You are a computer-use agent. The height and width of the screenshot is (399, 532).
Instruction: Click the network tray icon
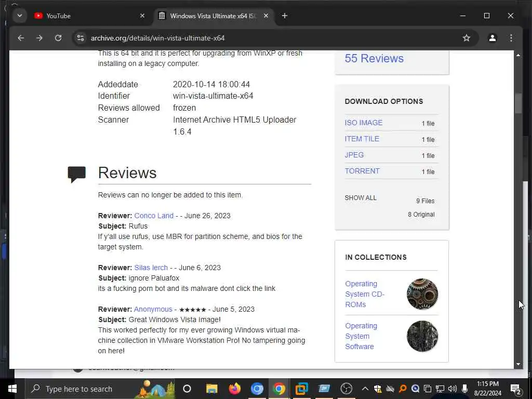(x=440, y=389)
